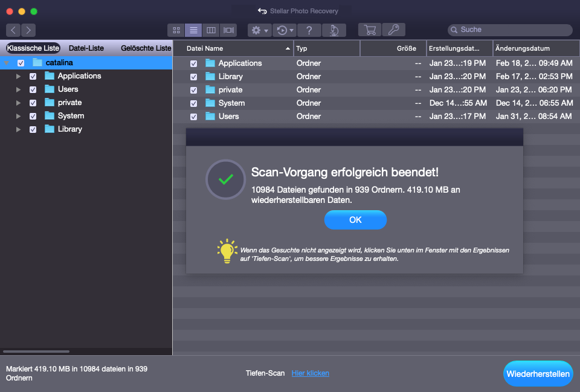Click the key activation icon
Viewport: 580px width, 392px height.
[393, 30]
